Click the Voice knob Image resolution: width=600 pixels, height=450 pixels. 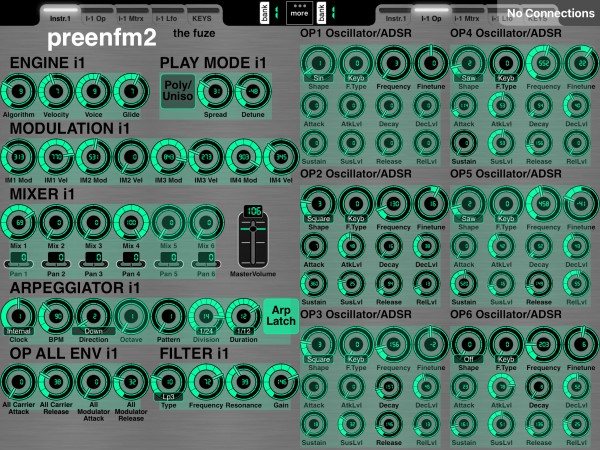tap(93, 91)
